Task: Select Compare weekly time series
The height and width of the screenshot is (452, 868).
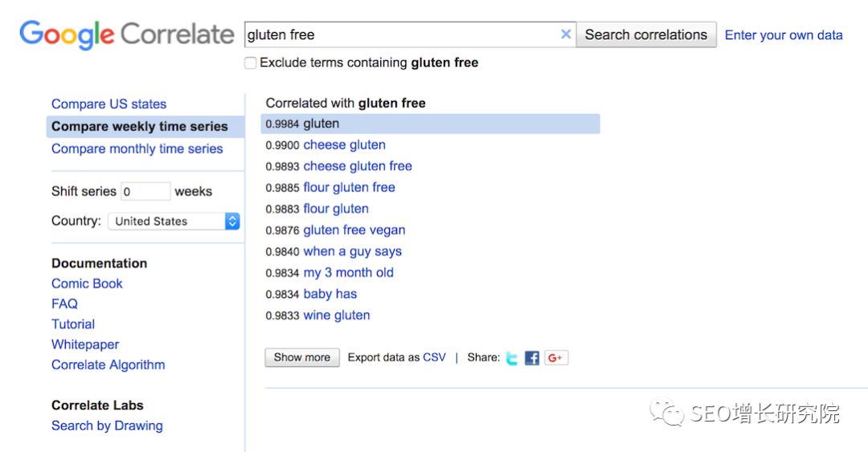Action: click(139, 127)
